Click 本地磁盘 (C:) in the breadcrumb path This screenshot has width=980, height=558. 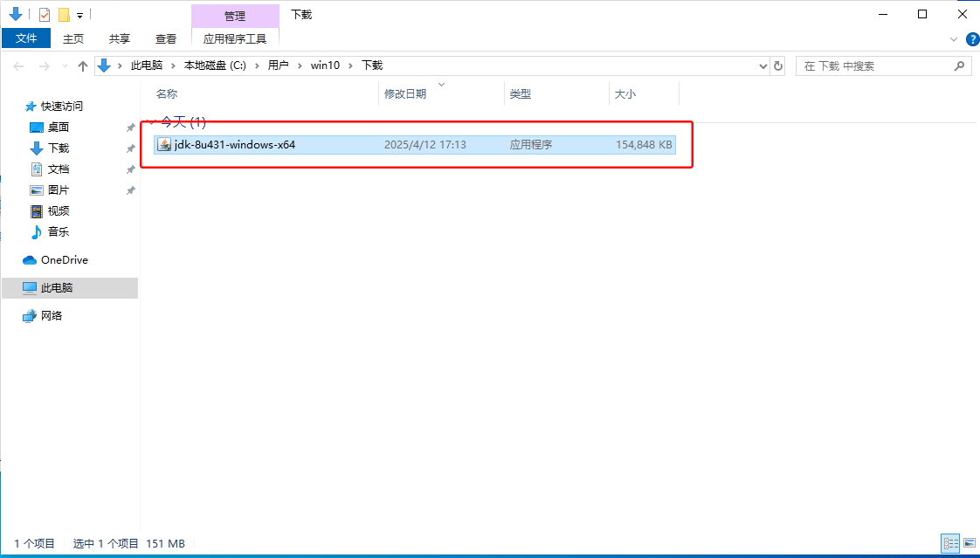coord(216,65)
